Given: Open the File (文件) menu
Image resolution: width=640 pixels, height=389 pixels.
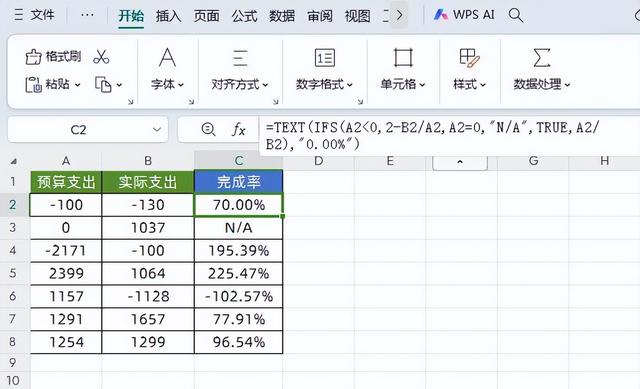Looking at the screenshot, I should (34, 15).
